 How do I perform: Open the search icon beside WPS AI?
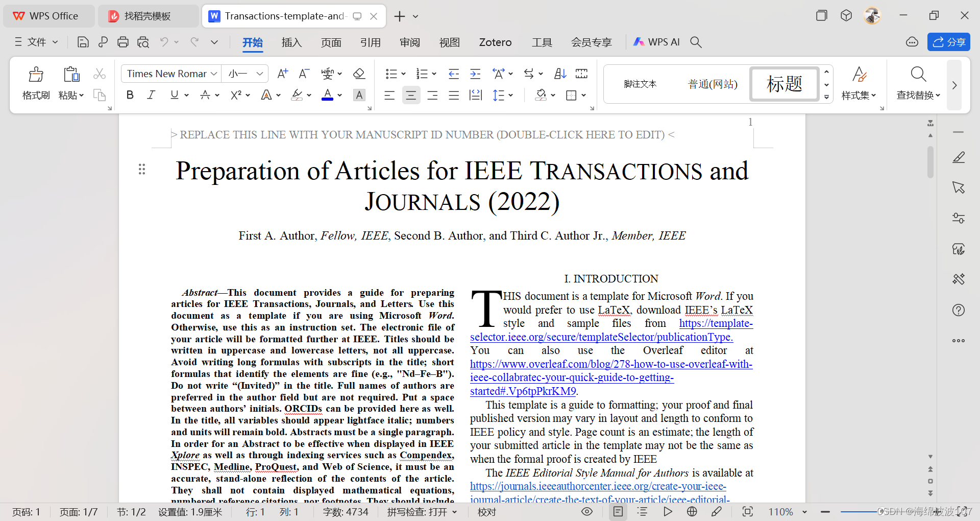pos(696,42)
